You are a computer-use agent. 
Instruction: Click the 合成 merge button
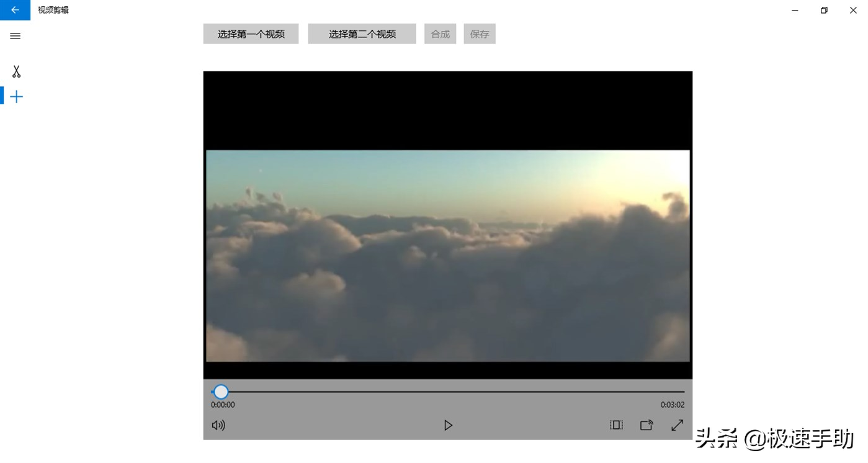click(440, 34)
